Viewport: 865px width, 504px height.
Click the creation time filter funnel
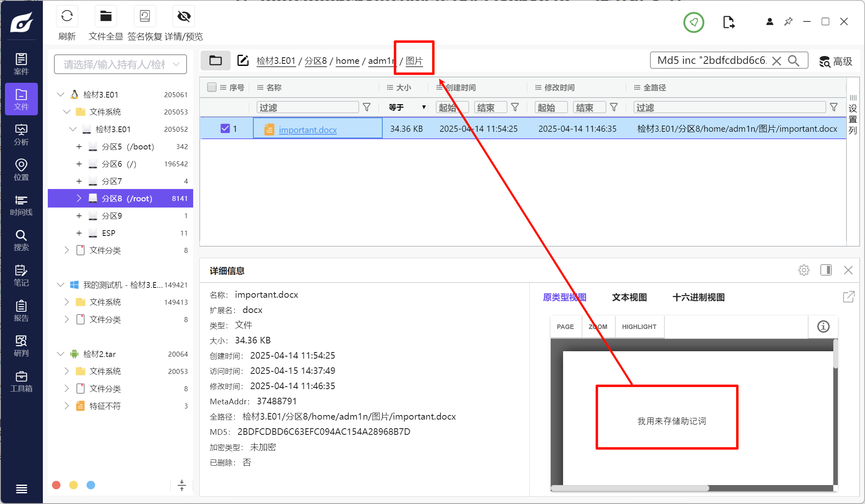pyautogui.click(x=515, y=107)
